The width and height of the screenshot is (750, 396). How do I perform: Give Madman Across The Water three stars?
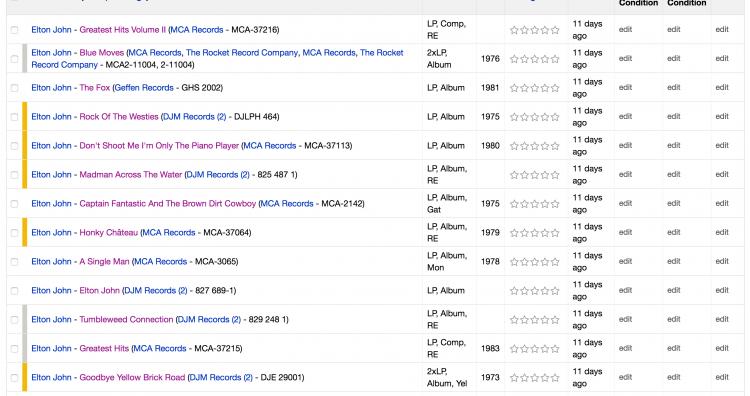tap(535, 175)
